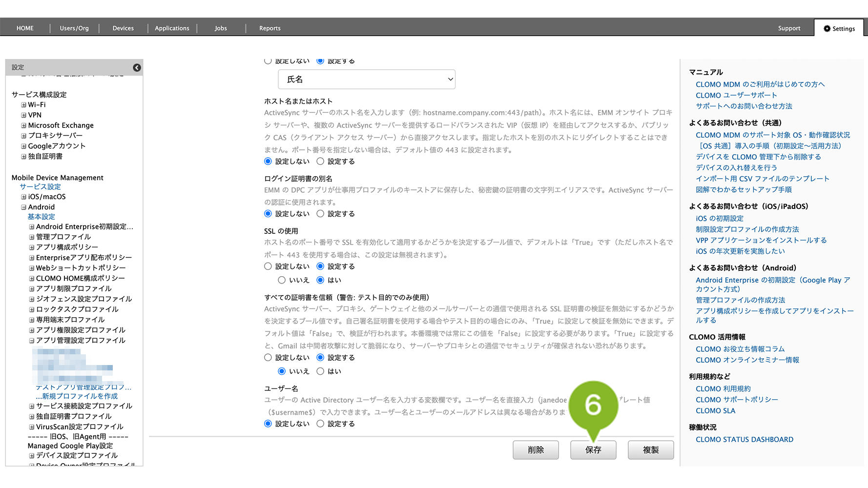The width and height of the screenshot is (868, 488).
Task: Expand the VPN plus icon
Action: pyautogui.click(x=23, y=115)
